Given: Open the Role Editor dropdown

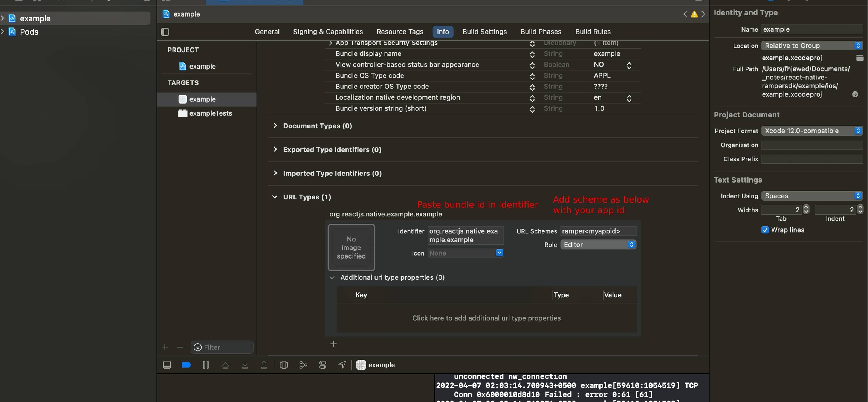Looking at the screenshot, I should click(x=598, y=245).
